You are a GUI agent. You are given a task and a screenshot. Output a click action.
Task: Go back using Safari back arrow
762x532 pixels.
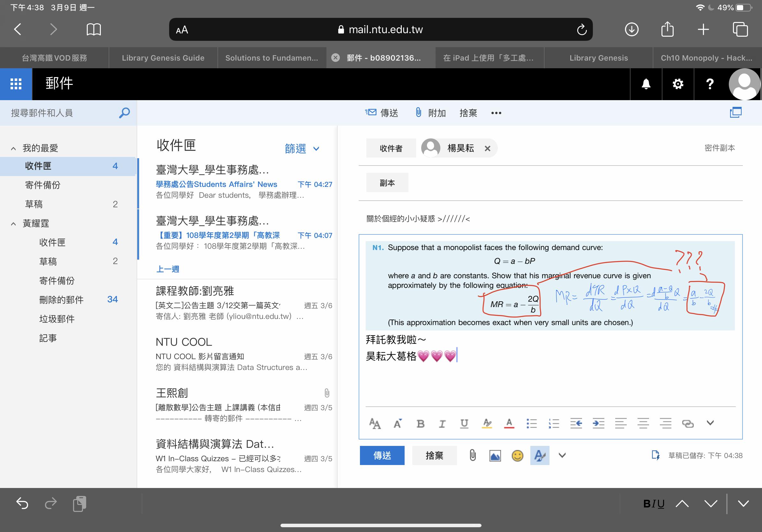[18, 29]
